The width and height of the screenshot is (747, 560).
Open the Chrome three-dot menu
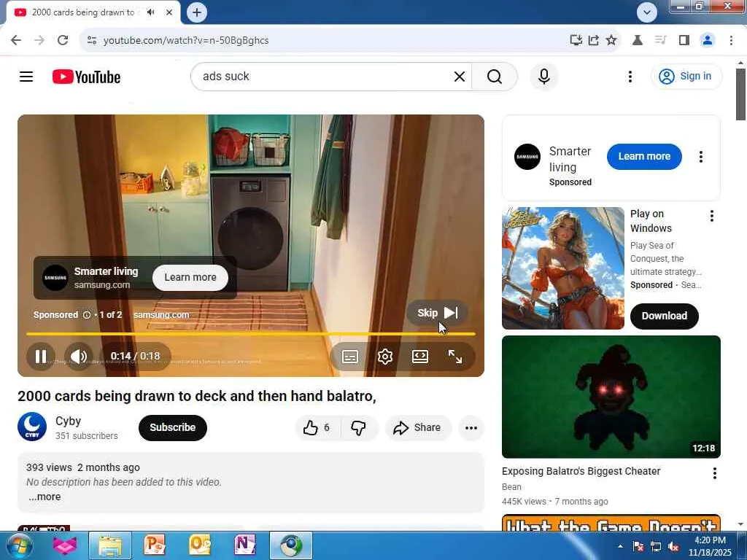point(731,40)
